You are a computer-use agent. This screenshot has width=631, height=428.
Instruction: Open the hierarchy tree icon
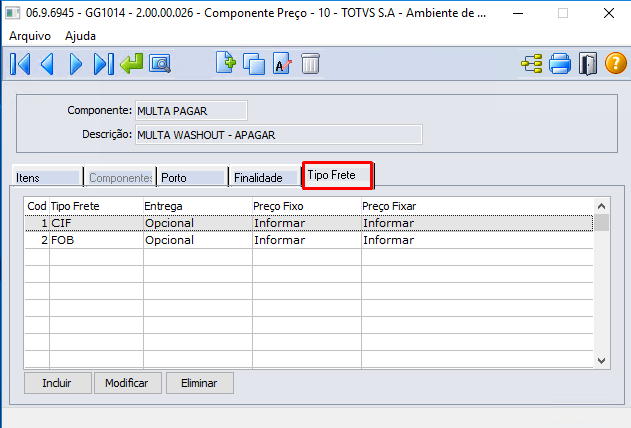tap(532, 64)
